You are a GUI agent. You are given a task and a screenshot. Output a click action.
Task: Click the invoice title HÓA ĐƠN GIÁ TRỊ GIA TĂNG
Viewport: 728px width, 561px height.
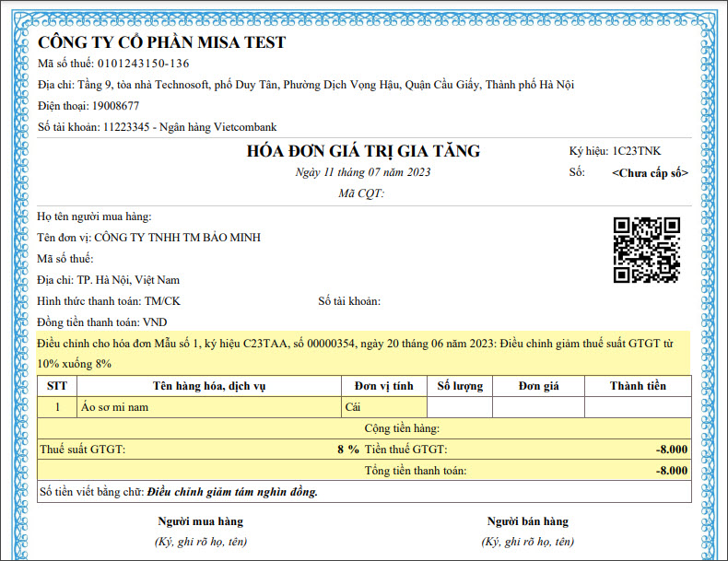(x=363, y=152)
